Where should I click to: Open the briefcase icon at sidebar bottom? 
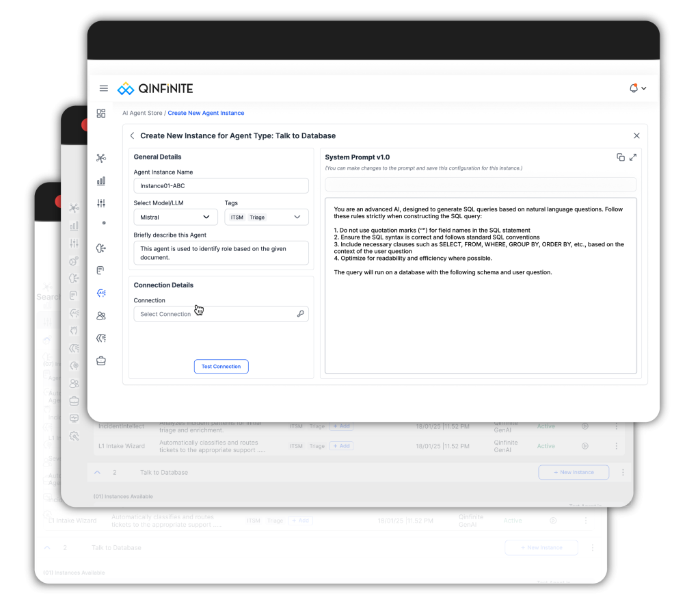click(101, 361)
